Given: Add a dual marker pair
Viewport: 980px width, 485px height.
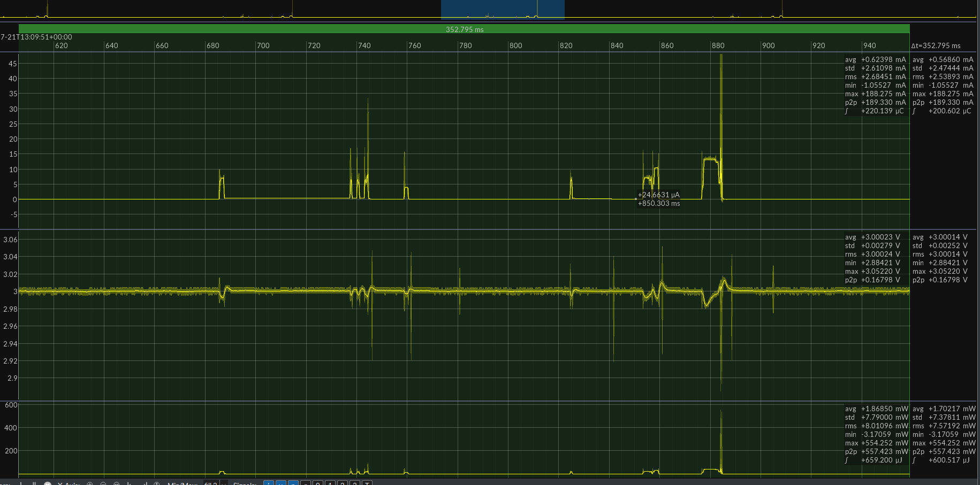Looking at the screenshot, I should coord(34,483).
